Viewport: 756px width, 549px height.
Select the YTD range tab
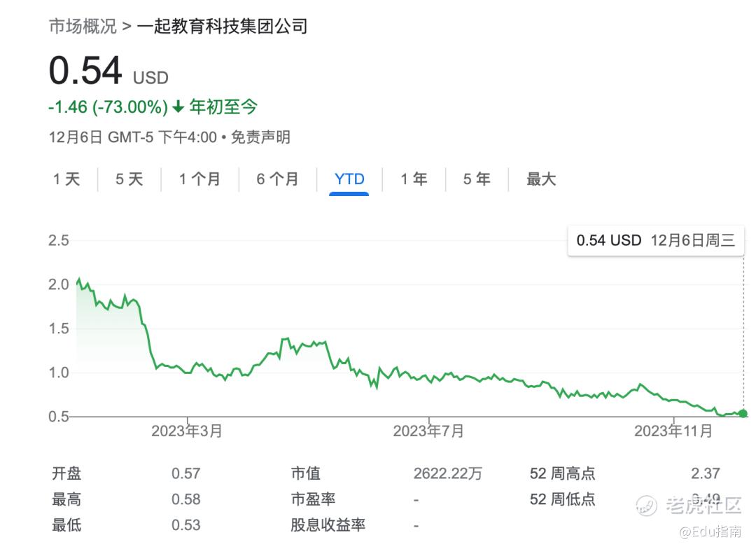coord(349,179)
